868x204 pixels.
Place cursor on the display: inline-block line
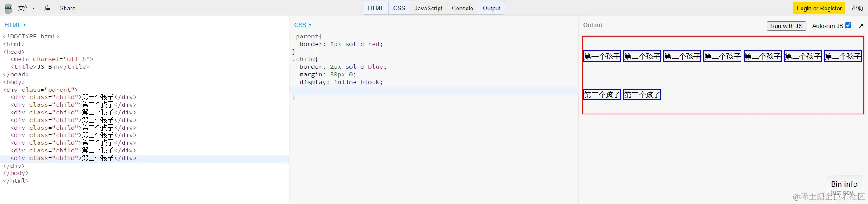point(341,82)
